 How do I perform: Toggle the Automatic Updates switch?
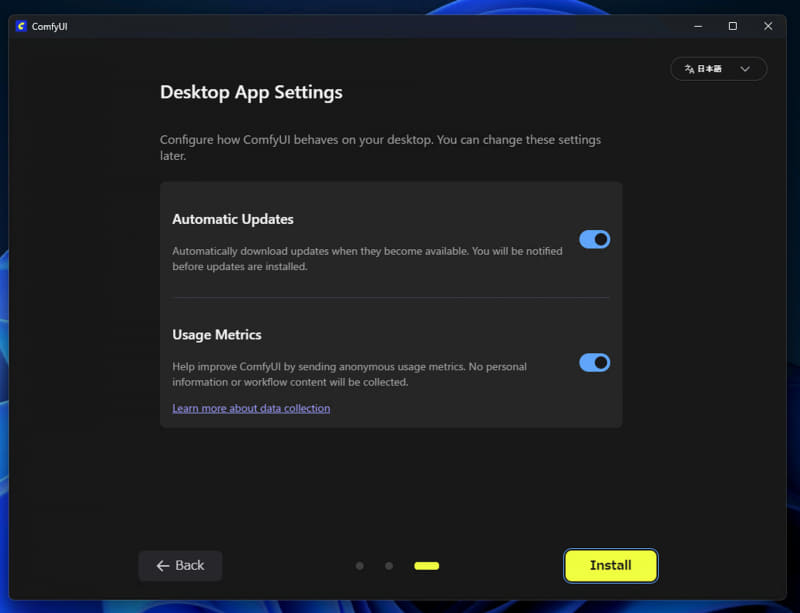[594, 239]
